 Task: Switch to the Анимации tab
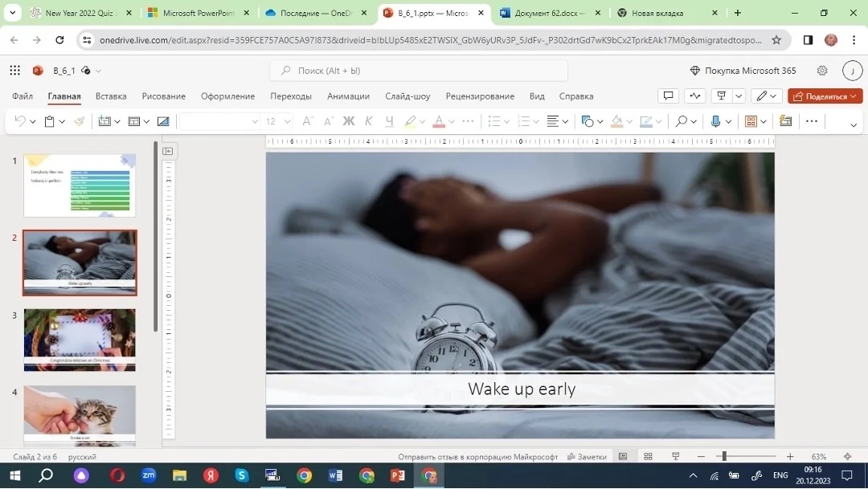click(348, 96)
